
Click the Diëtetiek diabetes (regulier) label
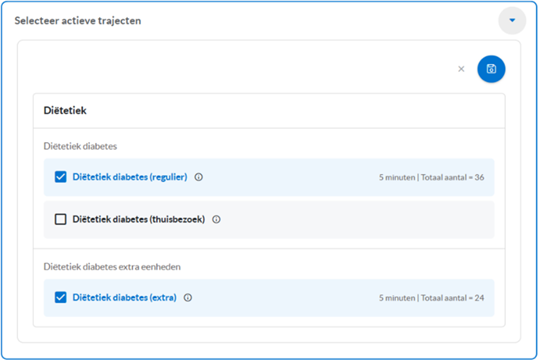click(x=130, y=177)
